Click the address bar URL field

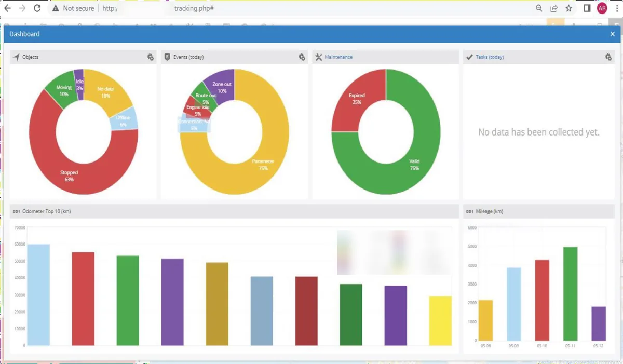pyautogui.click(x=291, y=8)
